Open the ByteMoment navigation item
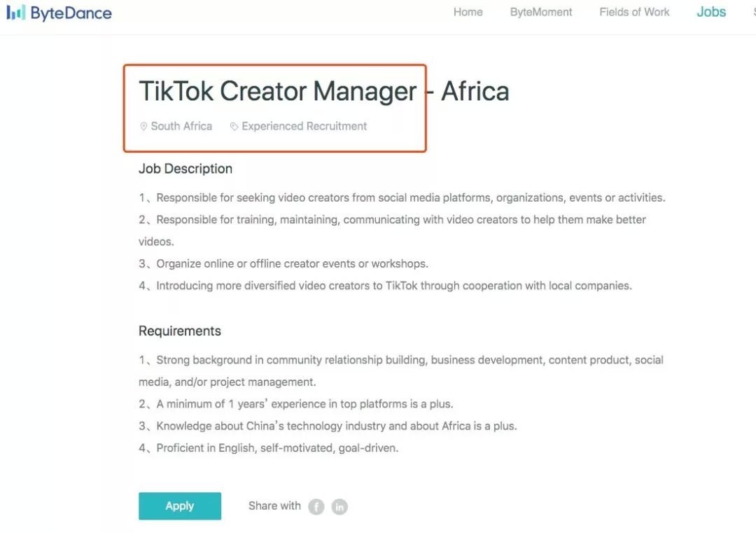Viewport: 756px width, 533px height. point(541,12)
